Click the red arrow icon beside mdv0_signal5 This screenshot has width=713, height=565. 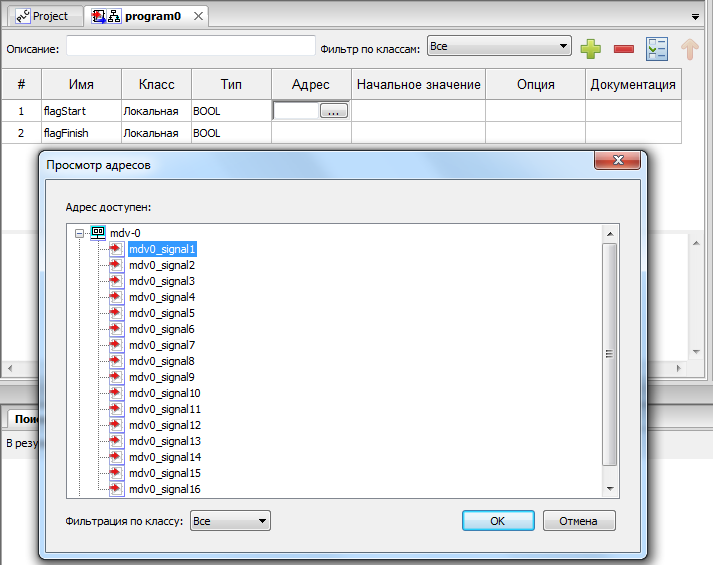click(x=116, y=313)
